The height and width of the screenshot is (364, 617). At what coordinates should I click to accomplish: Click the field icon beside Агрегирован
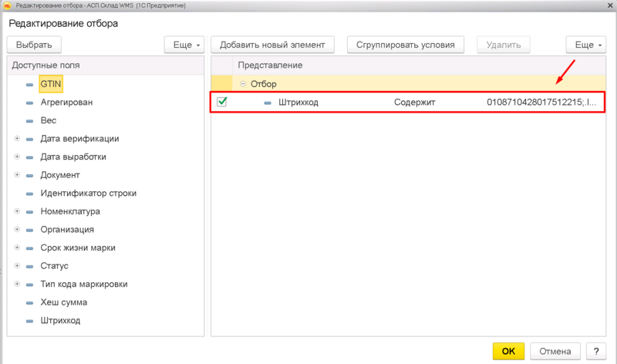(x=29, y=103)
